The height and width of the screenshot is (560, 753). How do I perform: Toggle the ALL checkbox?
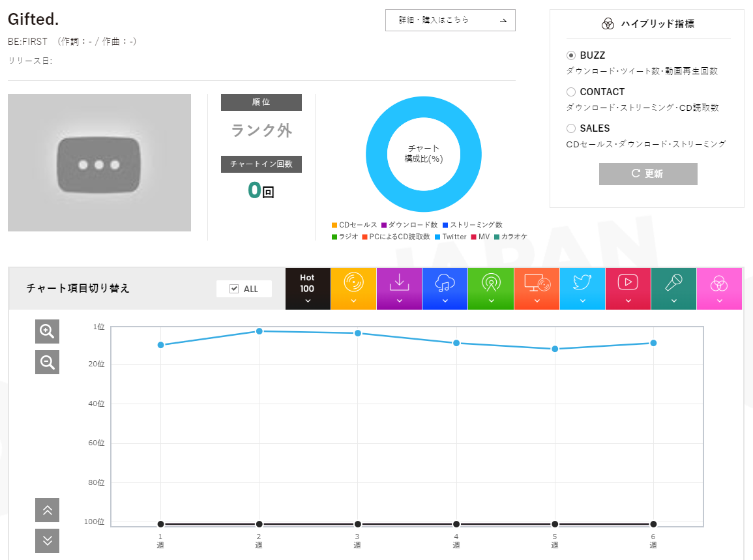click(x=234, y=289)
